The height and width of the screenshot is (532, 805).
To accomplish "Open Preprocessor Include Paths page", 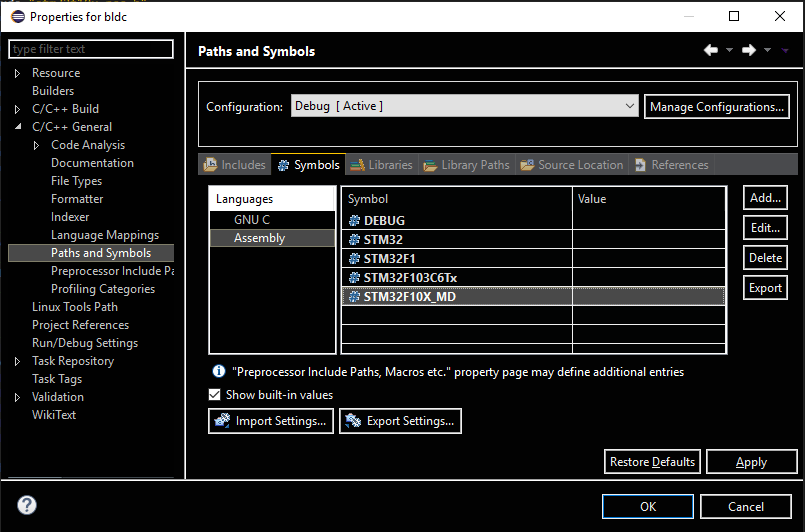I will coord(112,271).
